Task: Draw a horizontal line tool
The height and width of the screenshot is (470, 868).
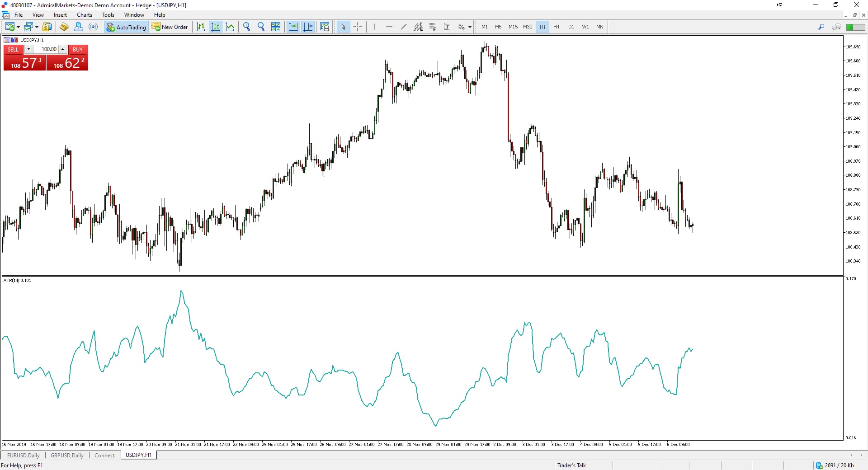Action: point(389,27)
